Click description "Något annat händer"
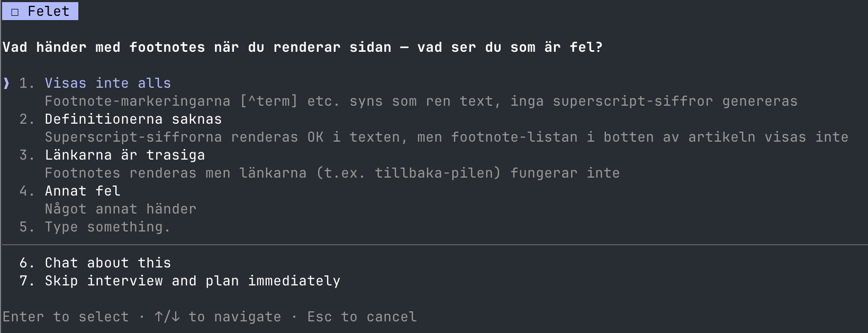This screenshot has width=868, height=333. [120, 208]
